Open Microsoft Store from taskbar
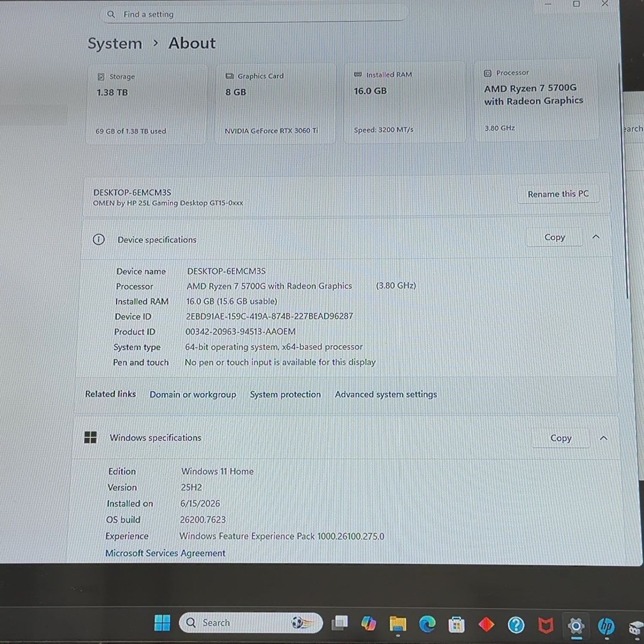Screen dimensions: 644x644 (456, 625)
